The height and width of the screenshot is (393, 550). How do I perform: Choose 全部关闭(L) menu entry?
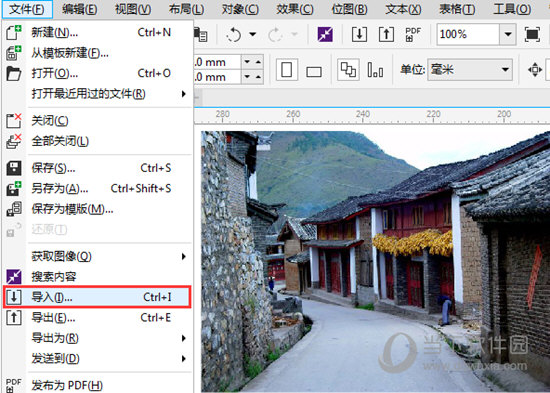98,141
